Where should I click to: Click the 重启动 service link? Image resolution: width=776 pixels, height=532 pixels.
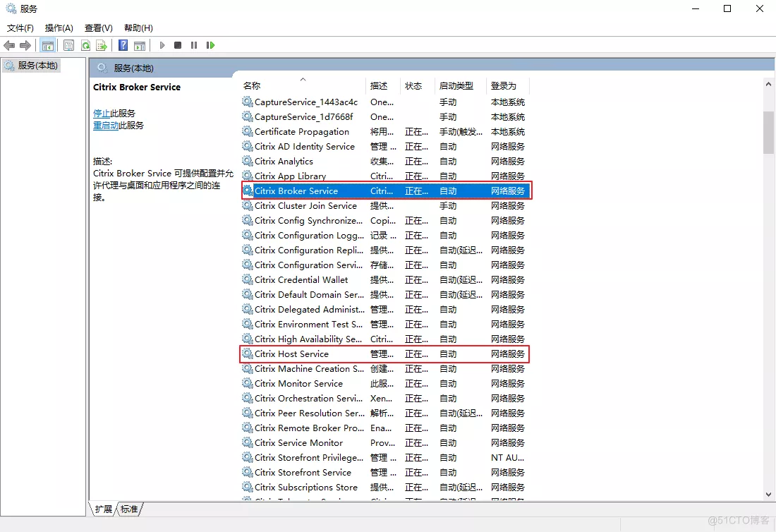pos(106,125)
